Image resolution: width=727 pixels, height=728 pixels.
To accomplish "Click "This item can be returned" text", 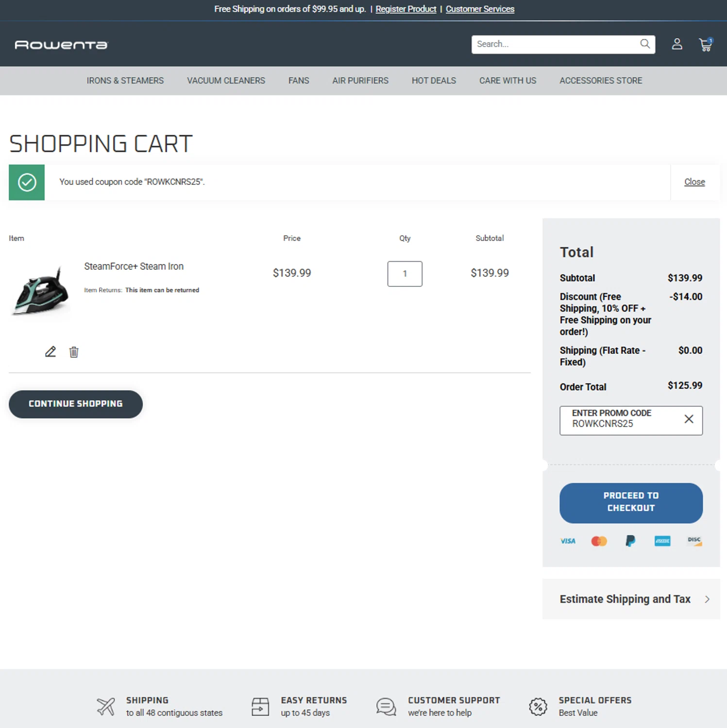I will (162, 290).
